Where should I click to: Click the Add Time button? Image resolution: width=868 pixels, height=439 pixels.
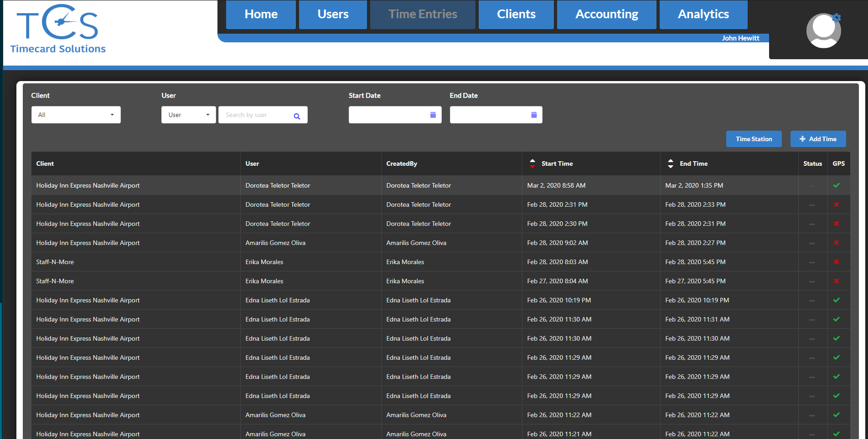(x=818, y=139)
